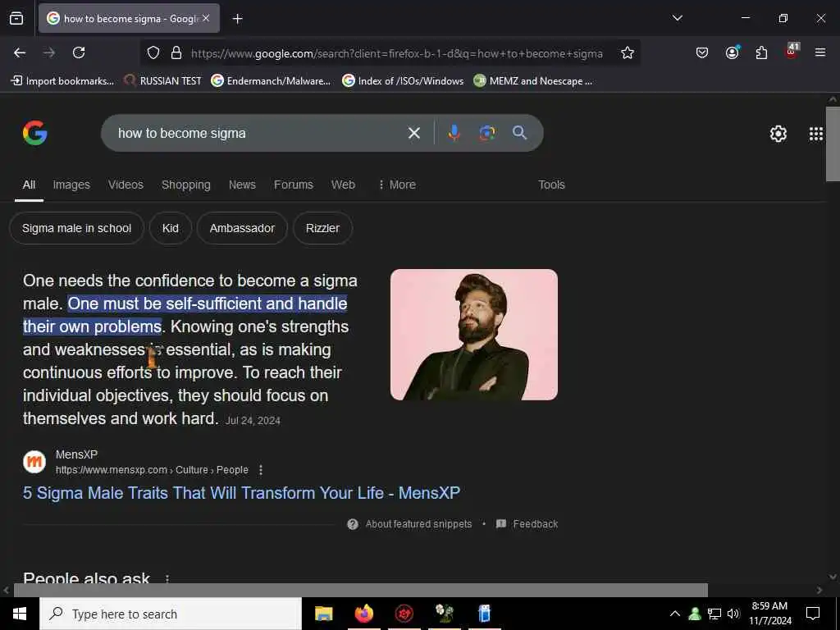Open the red gear taskbar app
Screen dimensions: 840x630
point(404,614)
